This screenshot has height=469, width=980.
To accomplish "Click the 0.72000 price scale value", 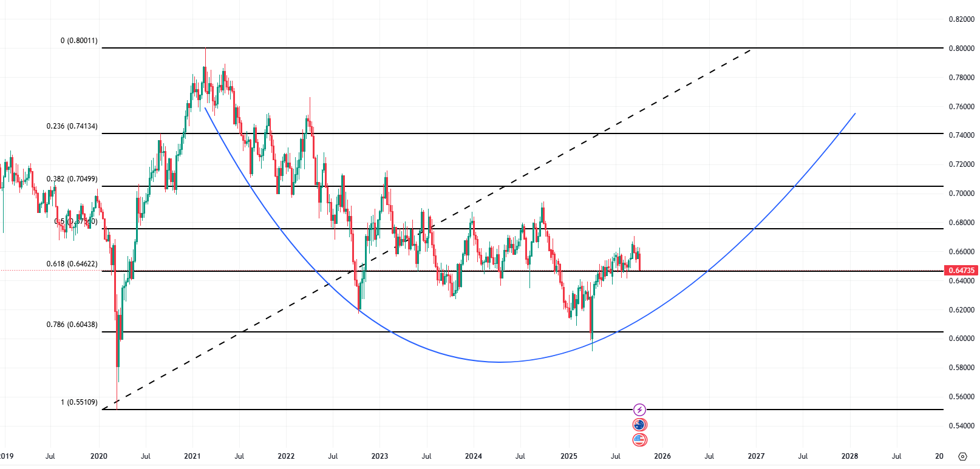I will pyautogui.click(x=961, y=164).
